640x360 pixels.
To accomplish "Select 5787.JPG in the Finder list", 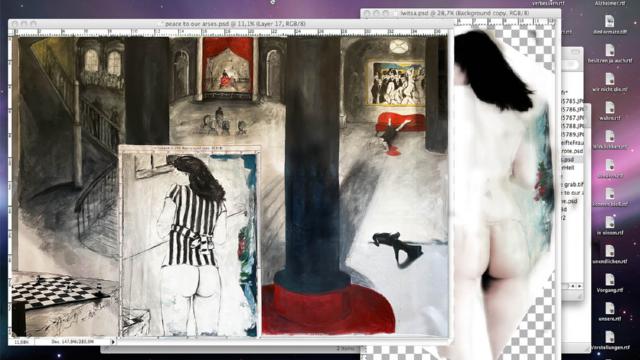I will coord(573,118).
